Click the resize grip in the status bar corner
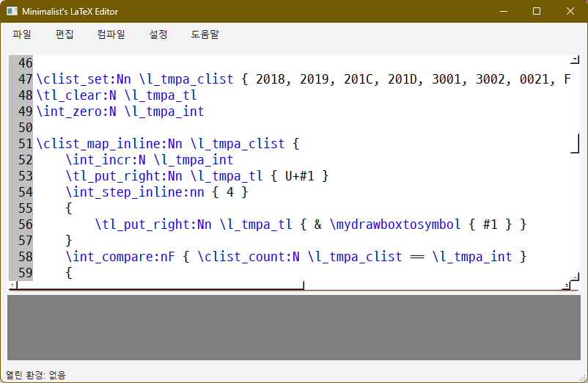This screenshot has height=383, width=588. coord(582,377)
